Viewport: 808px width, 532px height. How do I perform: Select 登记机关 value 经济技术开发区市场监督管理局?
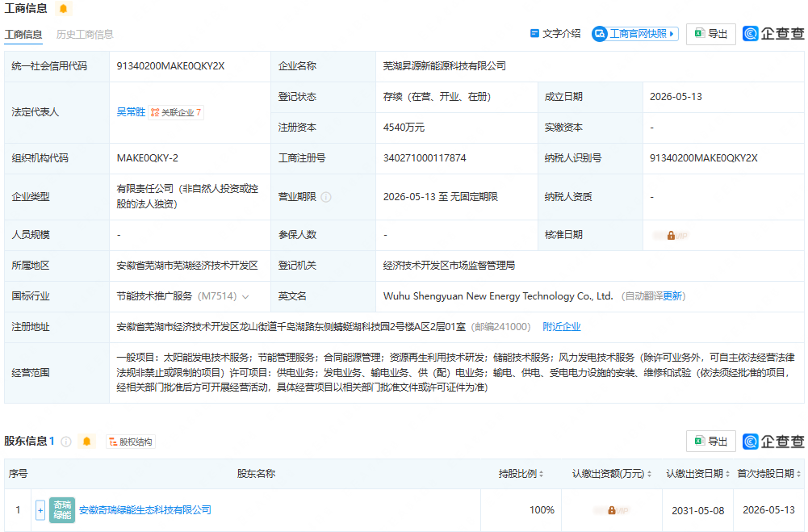(449, 266)
